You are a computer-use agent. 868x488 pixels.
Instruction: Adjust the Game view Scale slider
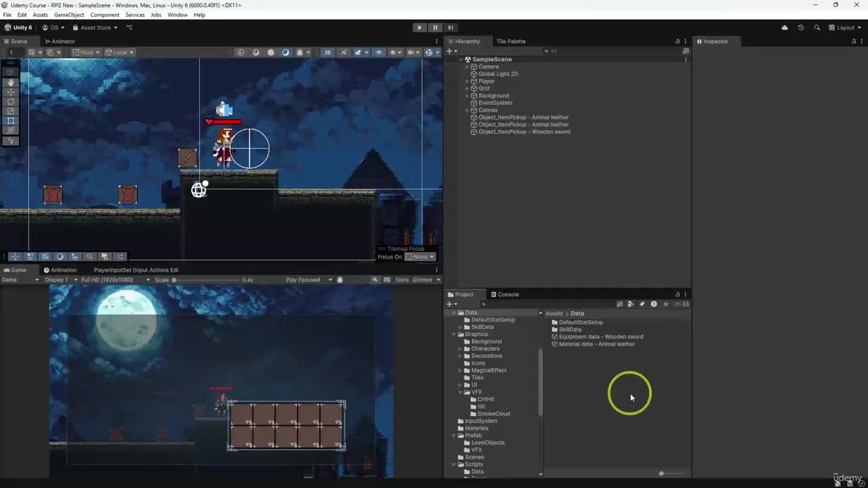[208, 280]
